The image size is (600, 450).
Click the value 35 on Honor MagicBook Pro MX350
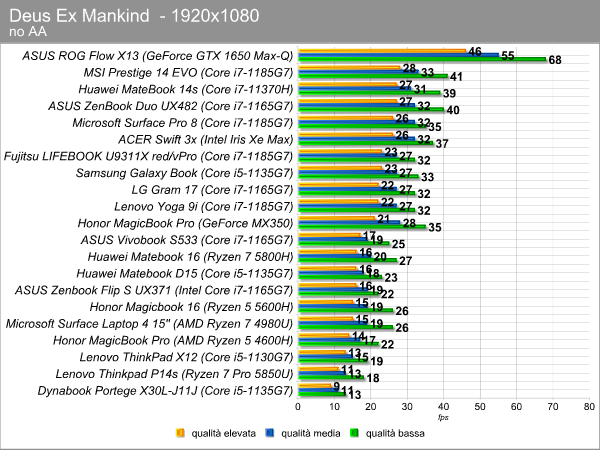(x=435, y=228)
